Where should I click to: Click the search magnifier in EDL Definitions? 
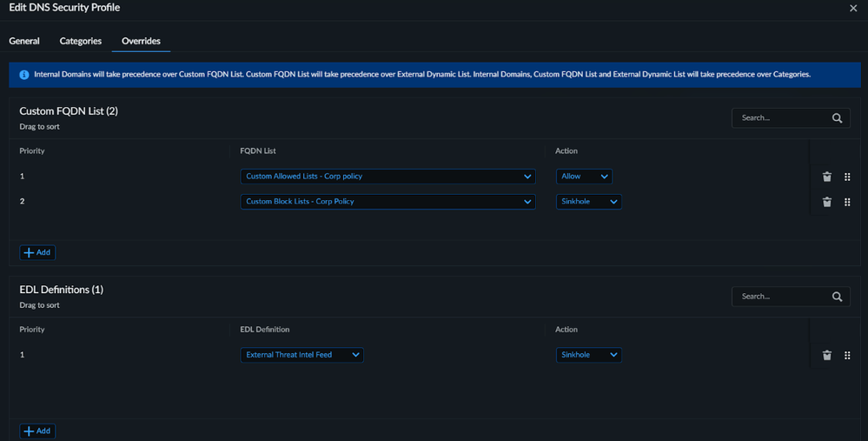click(x=837, y=297)
